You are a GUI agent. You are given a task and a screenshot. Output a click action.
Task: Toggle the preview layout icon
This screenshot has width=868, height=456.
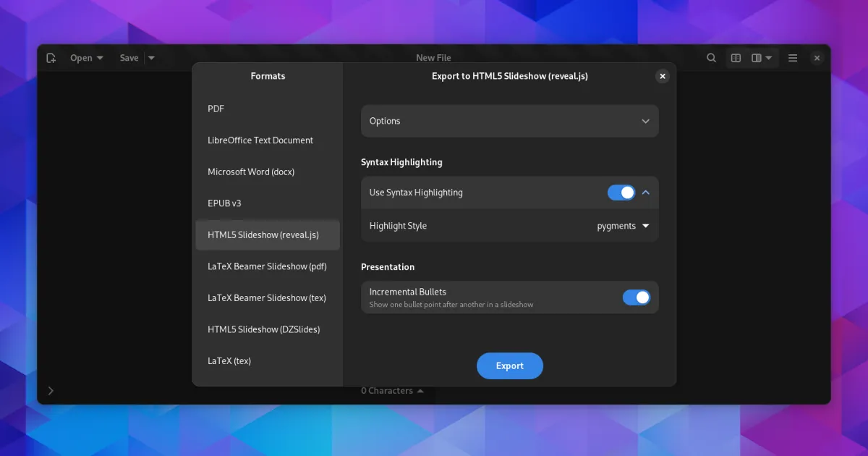pos(736,58)
